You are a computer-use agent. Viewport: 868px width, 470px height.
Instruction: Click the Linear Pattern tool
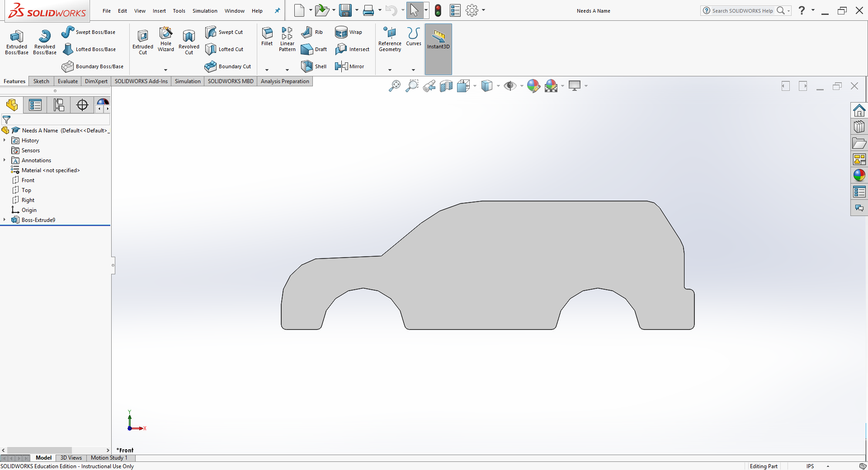[287, 39]
